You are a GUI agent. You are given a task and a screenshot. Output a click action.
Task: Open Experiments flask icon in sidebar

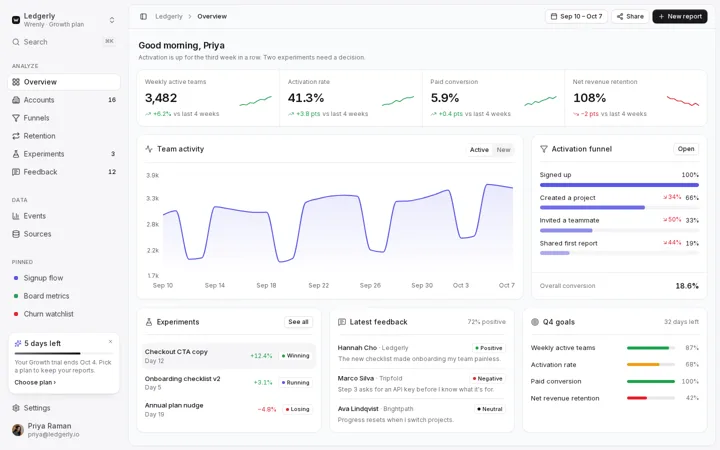(16, 154)
